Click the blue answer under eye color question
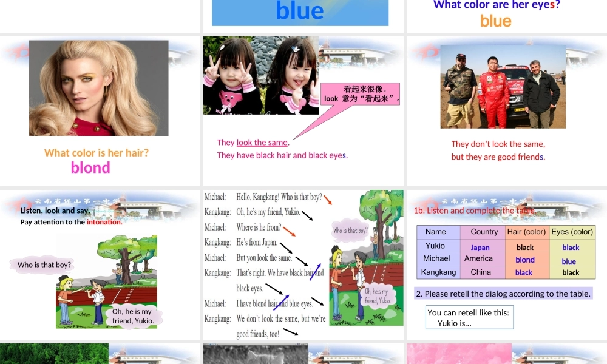The height and width of the screenshot is (364, 607). (495, 21)
